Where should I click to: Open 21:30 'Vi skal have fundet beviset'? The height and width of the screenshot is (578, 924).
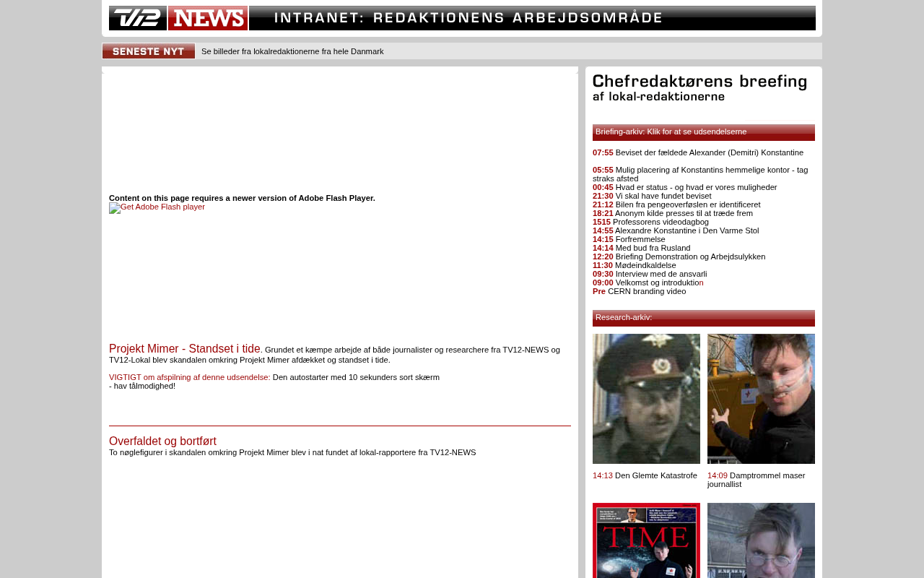(x=652, y=196)
